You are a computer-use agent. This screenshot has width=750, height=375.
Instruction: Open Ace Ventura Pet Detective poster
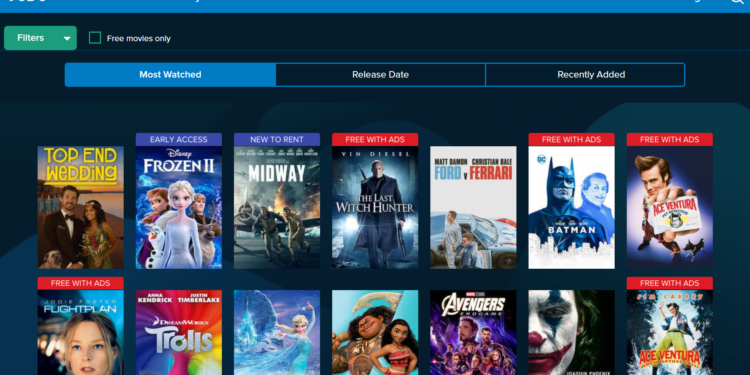[x=670, y=207]
